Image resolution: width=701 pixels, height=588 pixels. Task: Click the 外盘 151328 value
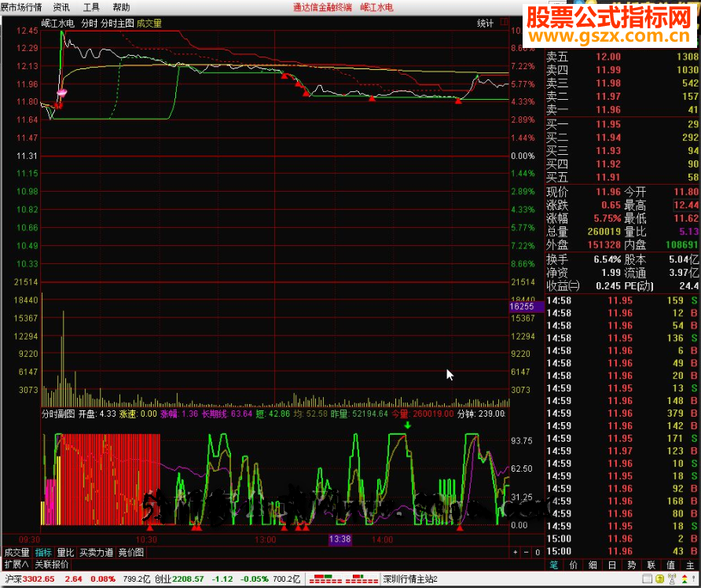coord(604,244)
